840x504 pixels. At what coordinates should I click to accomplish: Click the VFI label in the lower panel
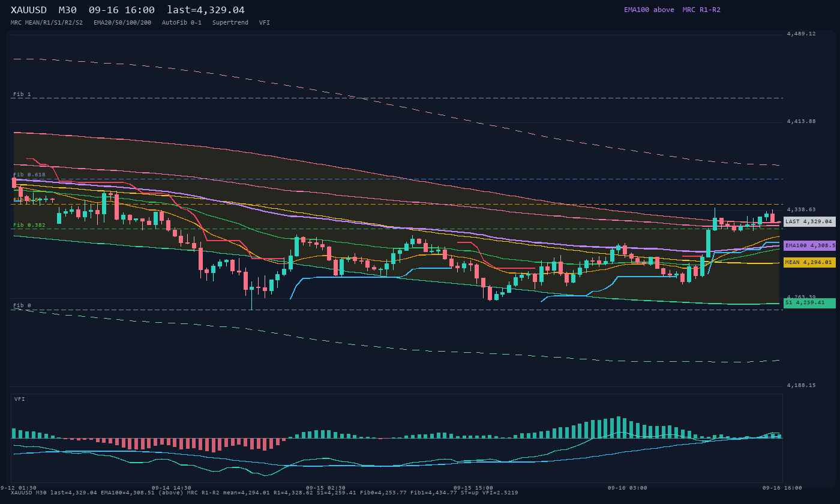20,399
